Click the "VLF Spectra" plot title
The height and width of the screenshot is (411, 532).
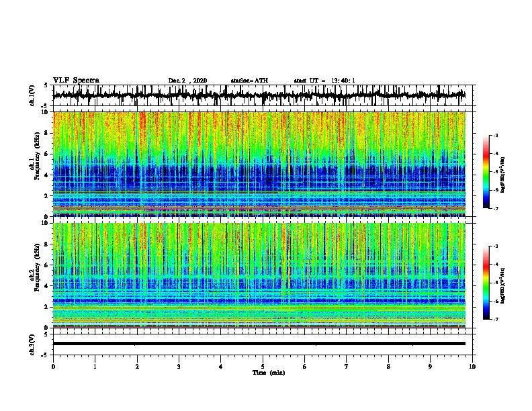[x=76, y=81]
